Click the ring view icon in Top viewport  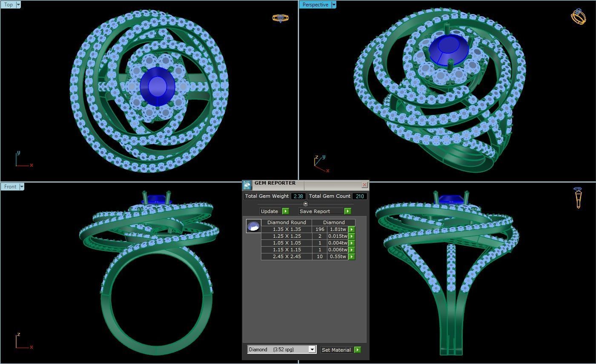point(280,18)
